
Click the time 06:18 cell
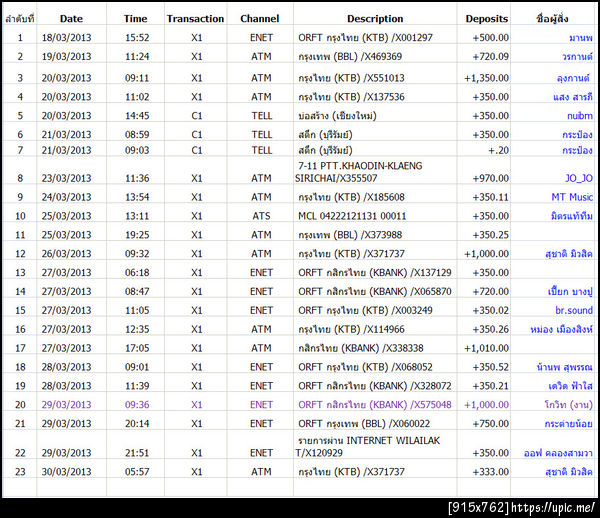[x=137, y=273]
